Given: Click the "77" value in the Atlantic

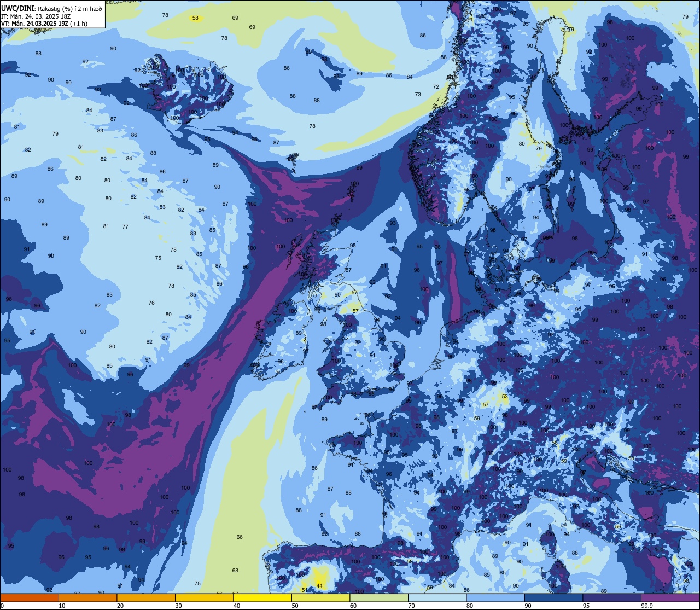Looking at the screenshot, I should 125,227.
